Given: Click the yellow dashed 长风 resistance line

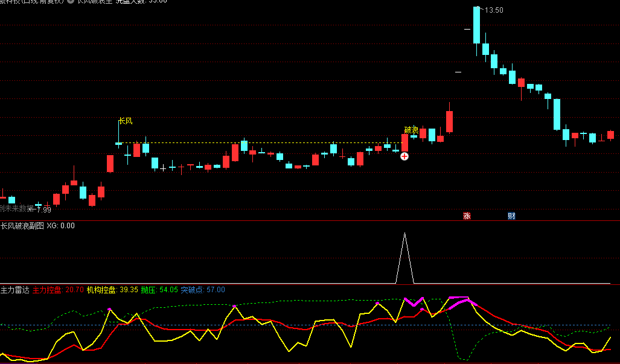Looking at the screenshot, I should click(261, 142).
